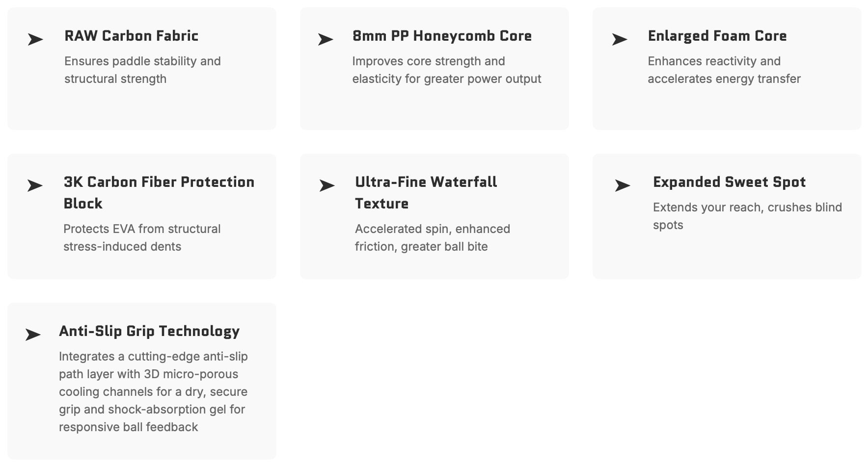Select the 3K Carbon Fiber Protection Block heading

[159, 192]
